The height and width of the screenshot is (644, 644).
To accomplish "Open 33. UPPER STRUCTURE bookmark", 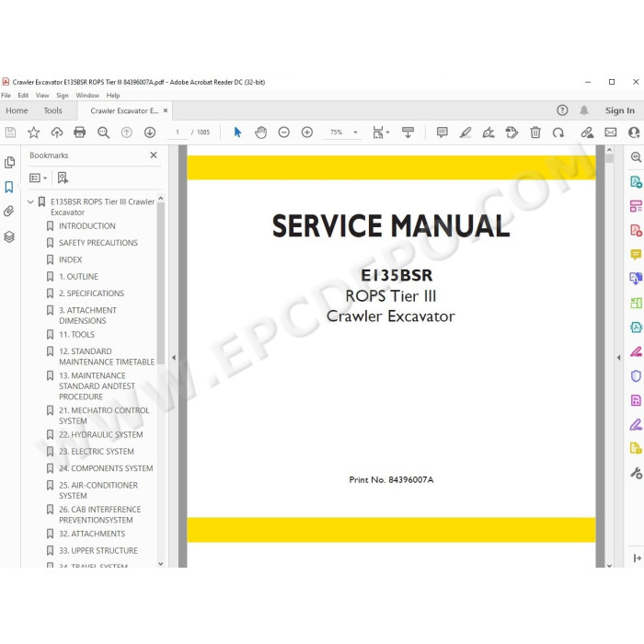I will pyautogui.click(x=98, y=550).
